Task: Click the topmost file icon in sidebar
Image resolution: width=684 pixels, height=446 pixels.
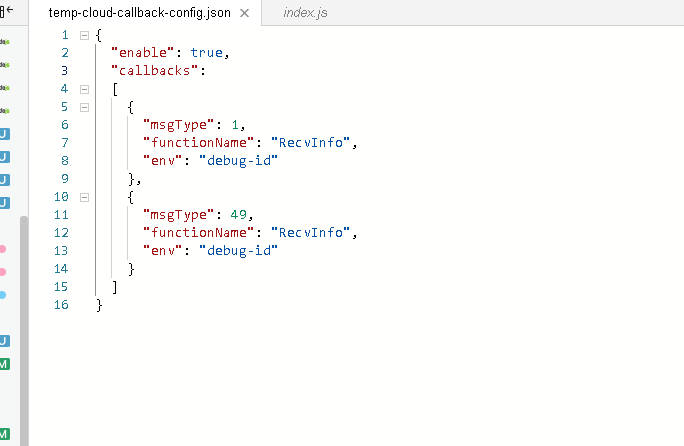Action: (4, 42)
